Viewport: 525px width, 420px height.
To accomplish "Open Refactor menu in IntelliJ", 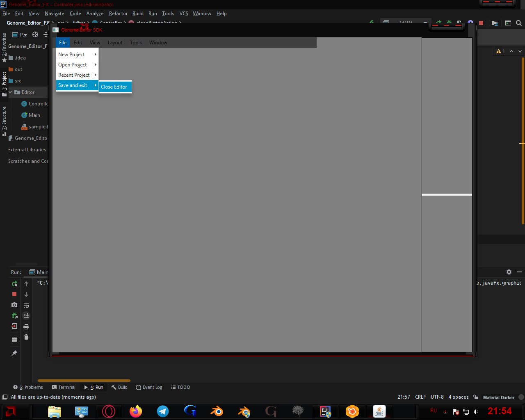I will tap(118, 14).
